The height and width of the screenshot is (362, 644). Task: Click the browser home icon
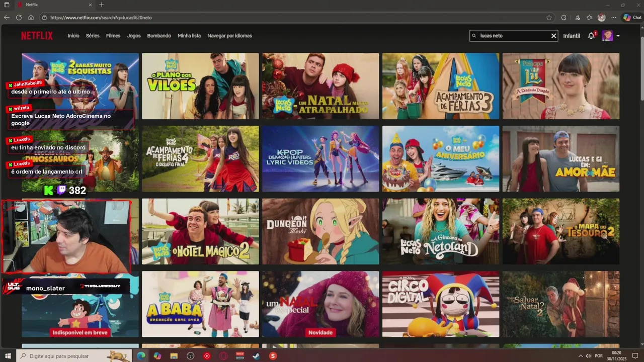(31, 17)
